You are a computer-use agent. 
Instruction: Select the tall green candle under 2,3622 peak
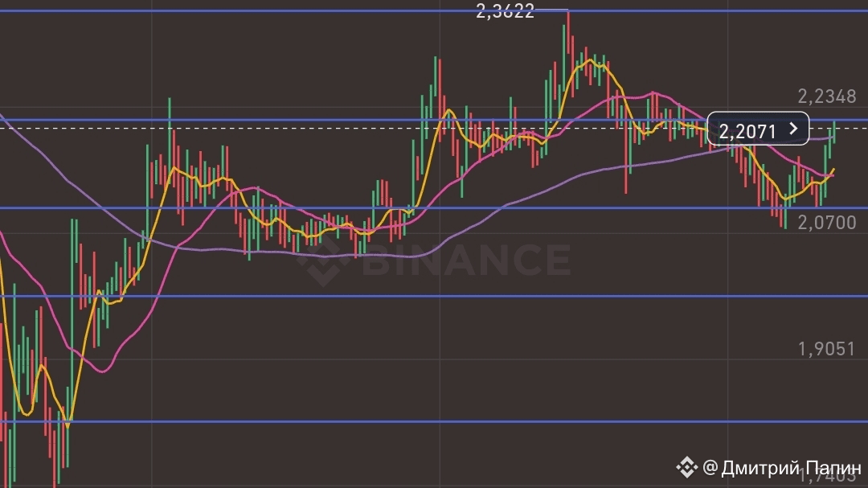point(565,56)
